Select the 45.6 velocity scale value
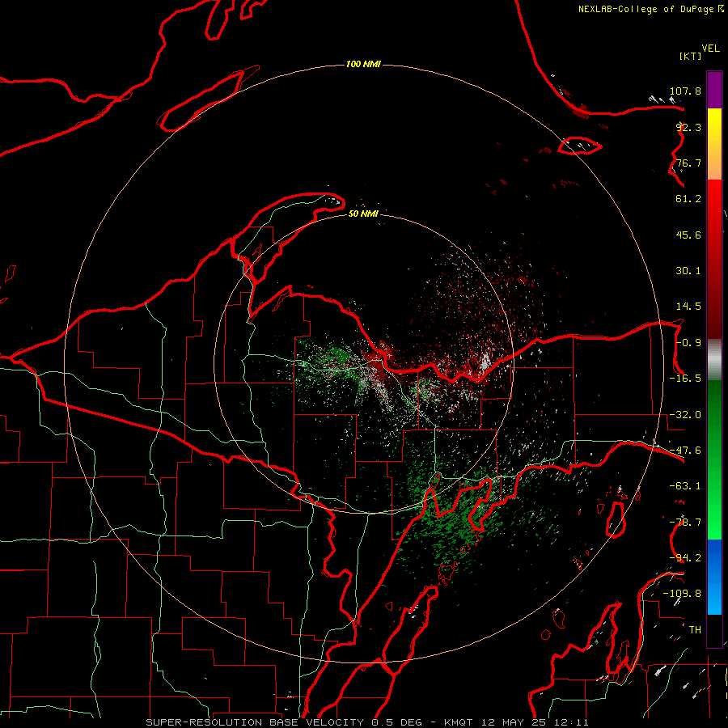Screen dimensions: 728x728 click(688, 235)
